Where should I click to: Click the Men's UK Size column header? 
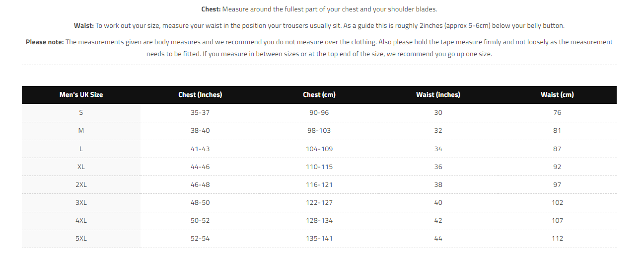(81, 94)
